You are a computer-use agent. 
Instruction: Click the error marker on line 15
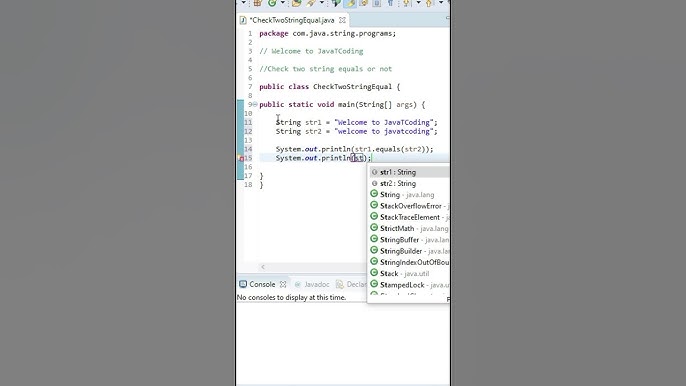241,158
